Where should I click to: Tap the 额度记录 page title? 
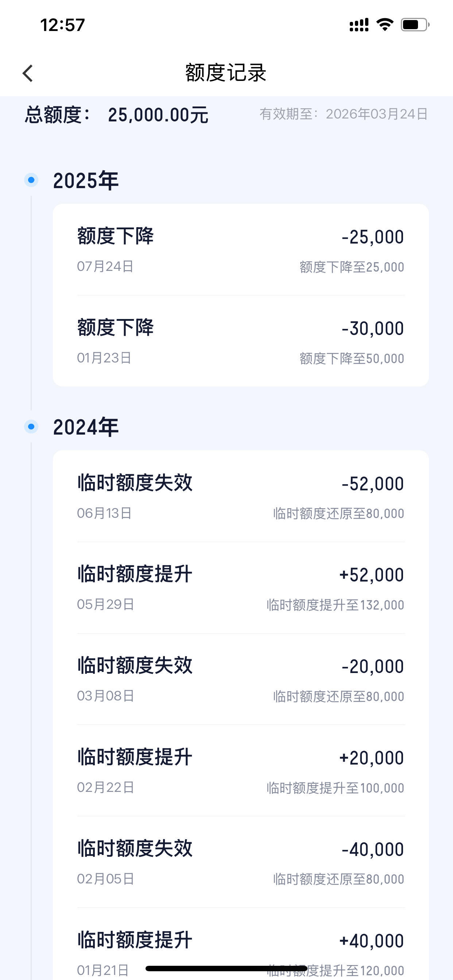pos(226,73)
